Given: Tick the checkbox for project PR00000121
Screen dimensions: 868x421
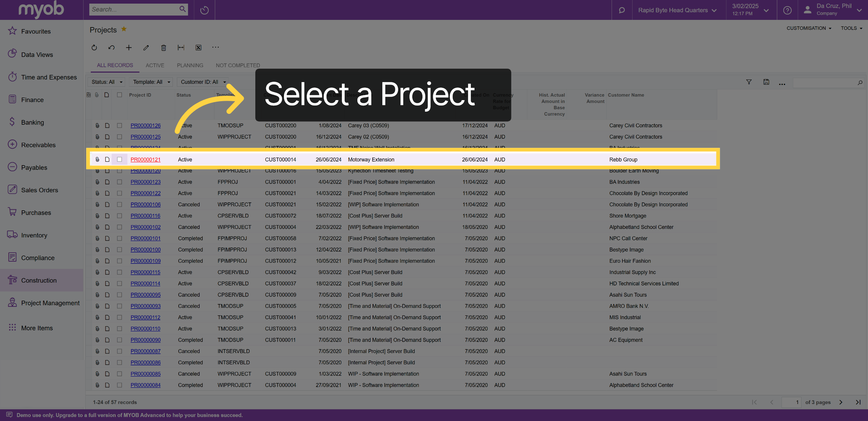Looking at the screenshot, I should point(119,159).
